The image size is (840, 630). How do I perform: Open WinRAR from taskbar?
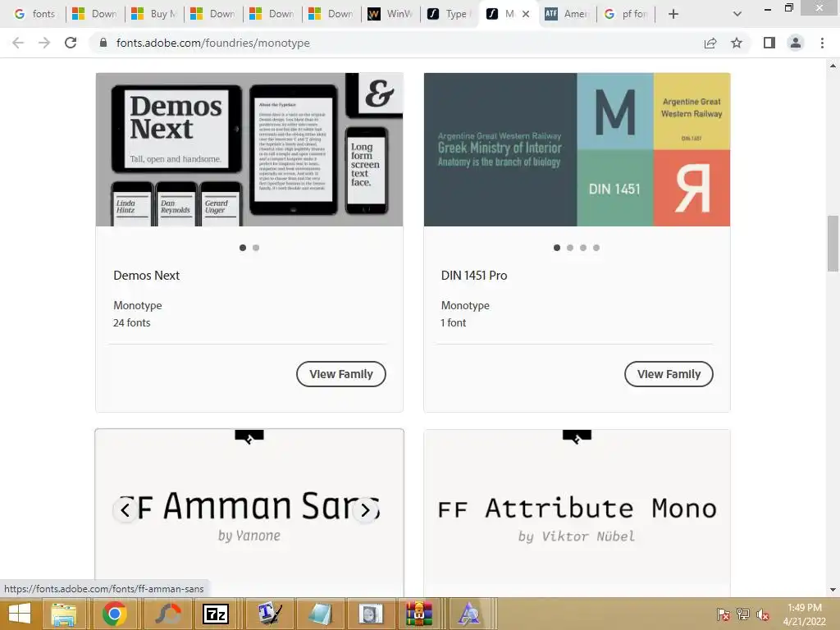click(418, 614)
